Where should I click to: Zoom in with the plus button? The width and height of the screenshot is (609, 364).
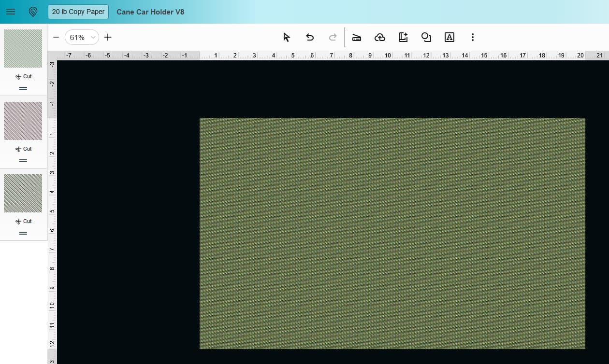tap(108, 37)
